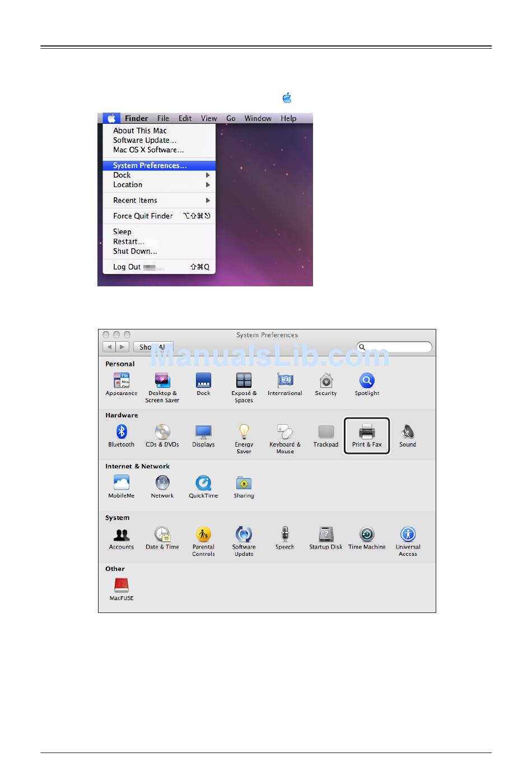This screenshot has width=532, height=771.
Task: Click the Apple menu icon in menu bar
Action: click(111, 118)
